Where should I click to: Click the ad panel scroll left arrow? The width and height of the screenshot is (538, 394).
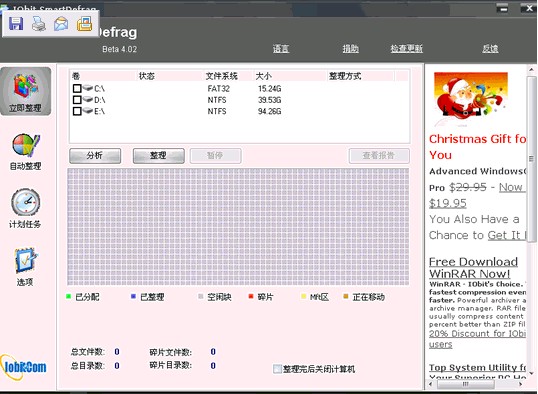pos(431,384)
